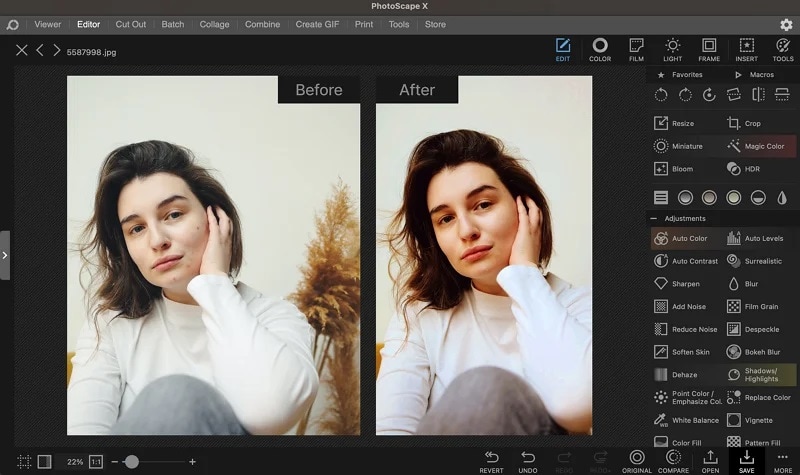800x475 pixels.
Task: Click the OPEN button
Action: pyautogui.click(x=710, y=462)
